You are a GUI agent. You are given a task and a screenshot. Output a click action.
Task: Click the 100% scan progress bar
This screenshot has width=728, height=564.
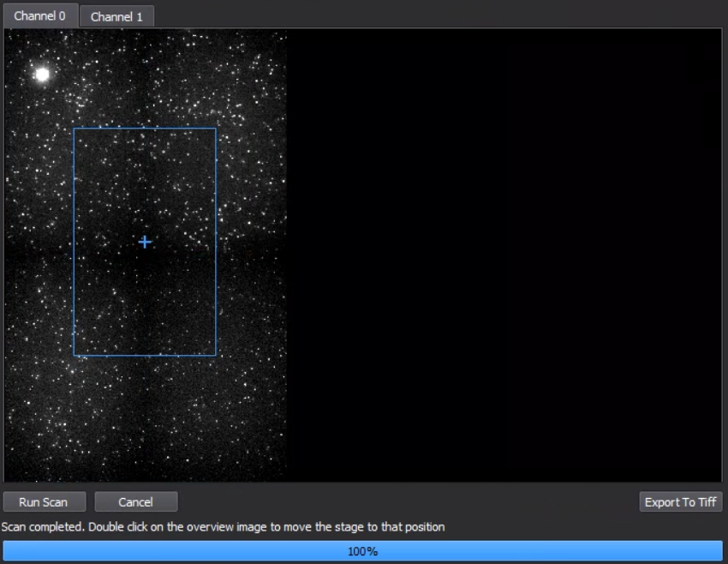point(362,551)
